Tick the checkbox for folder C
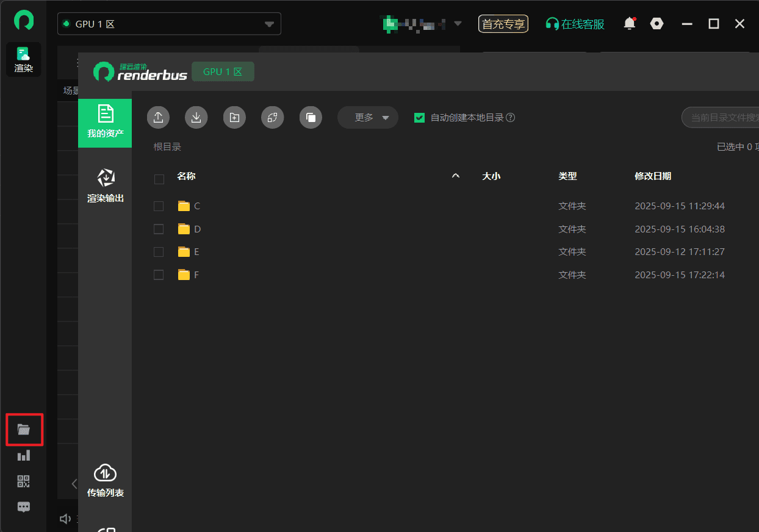 (159, 206)
